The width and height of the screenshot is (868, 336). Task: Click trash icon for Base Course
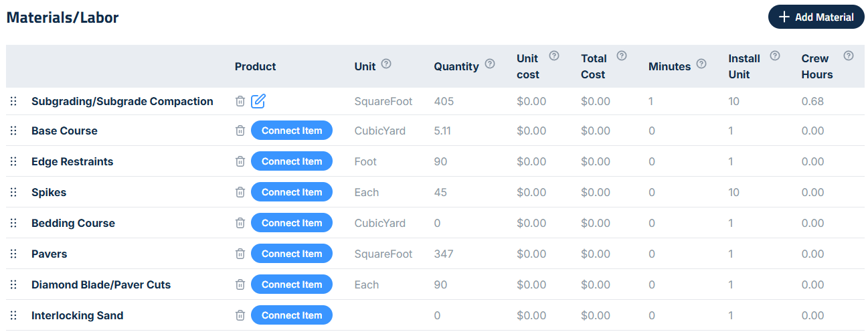[x=240, y=131]
